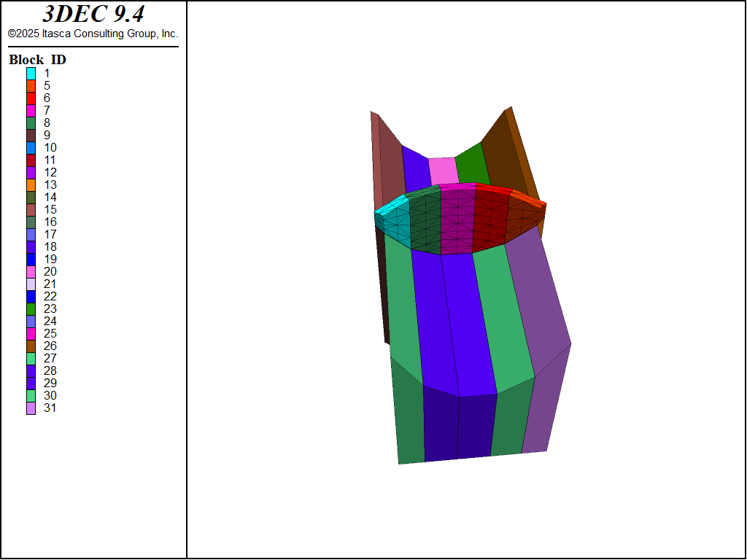Click the color swatch for Block ID 21
The height and width of the screenshot is (560, 747).
click(31, 284)
